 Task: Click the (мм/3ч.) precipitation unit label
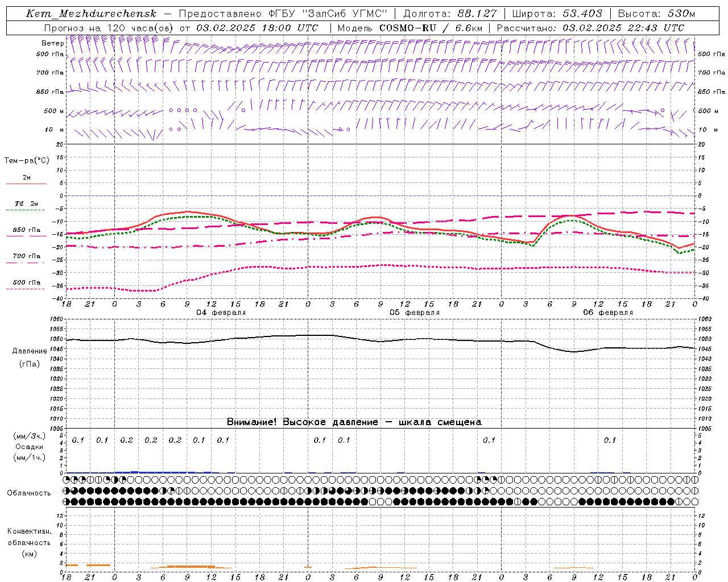[30, 436]
